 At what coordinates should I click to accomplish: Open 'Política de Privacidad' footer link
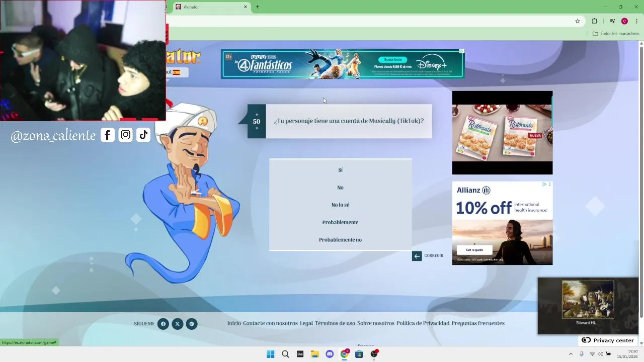[x=423, y=323]
